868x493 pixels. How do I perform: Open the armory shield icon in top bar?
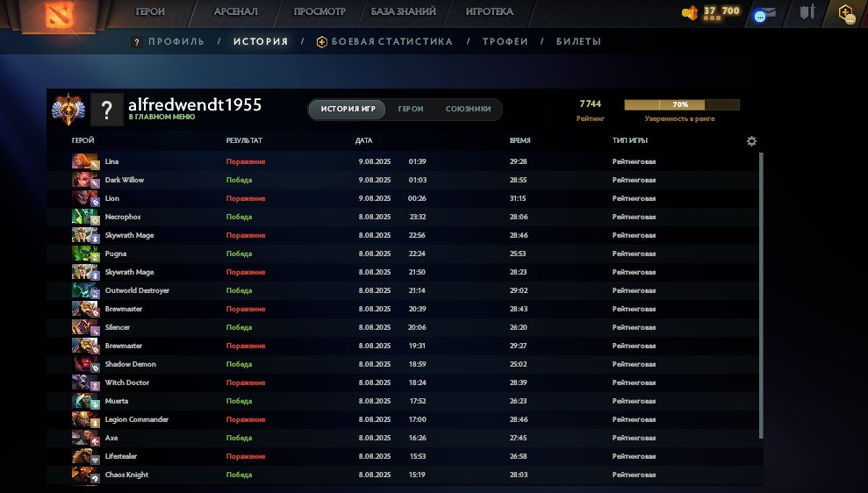(807, 12)
